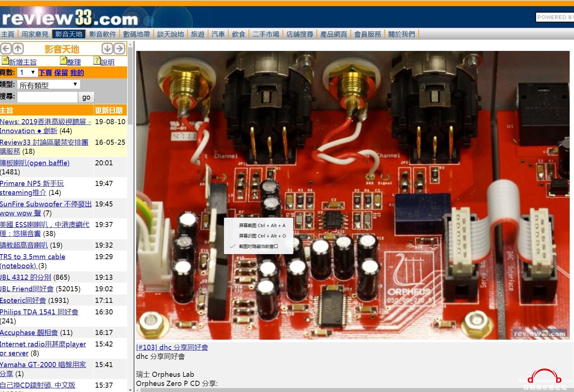Open the 影音軟件 nav tab
The image size is (574, 392).
pos(103,34)
